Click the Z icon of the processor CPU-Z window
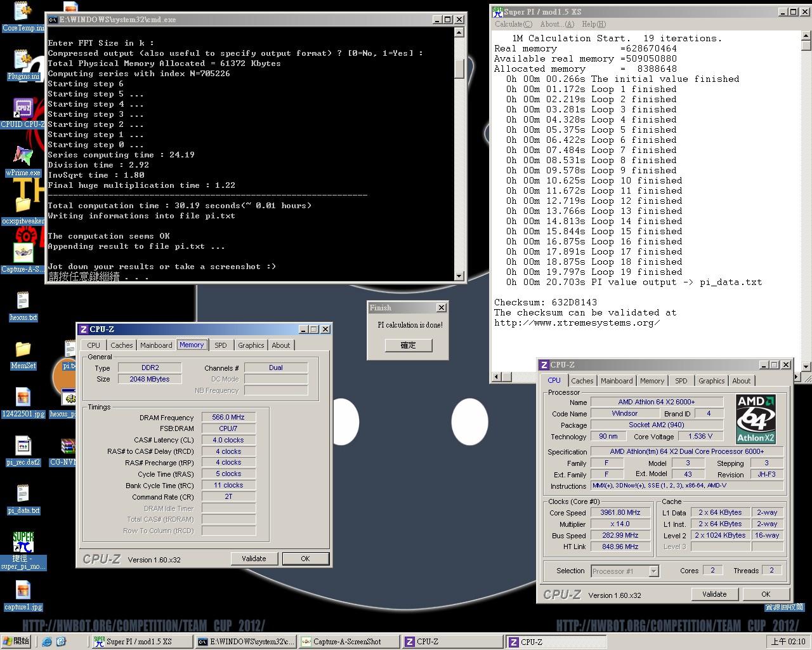Image resolution: width=812 pixels, height=650 pixels. tap(544, 365)
